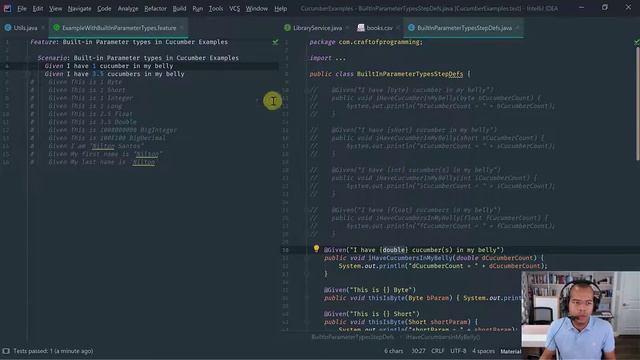Click the step 'Given I have 3.5 cucumbers in my belly'
Image resolution: width=640 pixels, height=360 pixels.
click(114, 74)
